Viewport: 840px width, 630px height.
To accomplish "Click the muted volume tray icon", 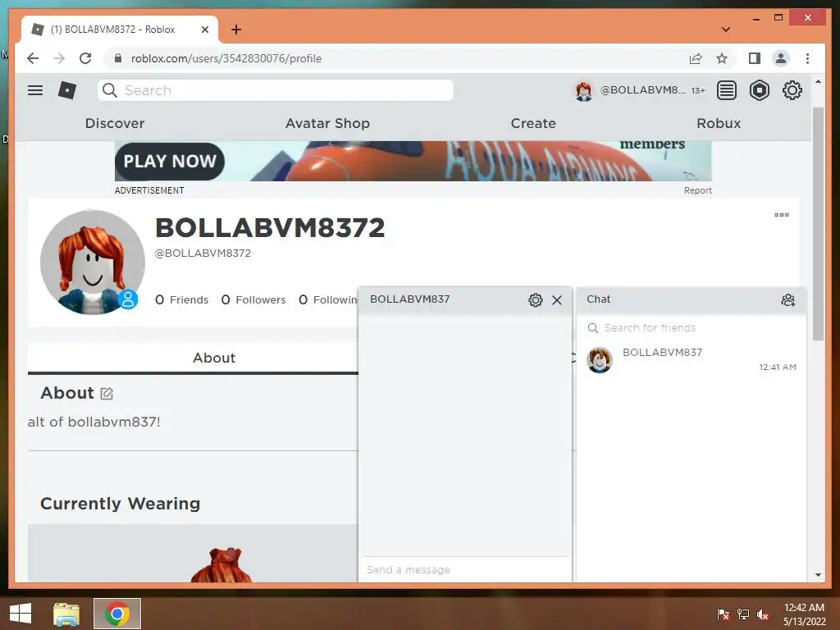I will click(x=763, y=614).
